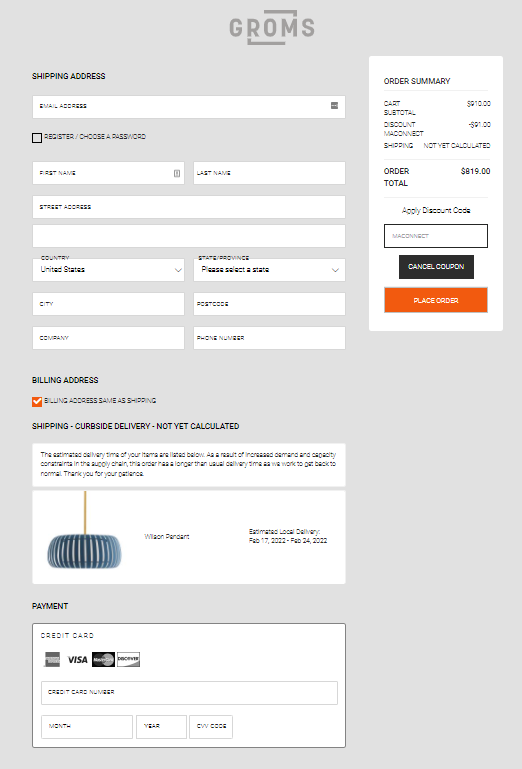522x769 pixels.
Task: Click the Cancel Coupon button
Action: pos(436,267)
